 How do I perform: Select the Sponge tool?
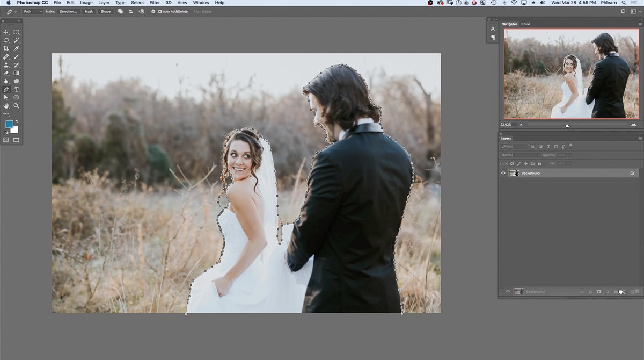(17, 82)
